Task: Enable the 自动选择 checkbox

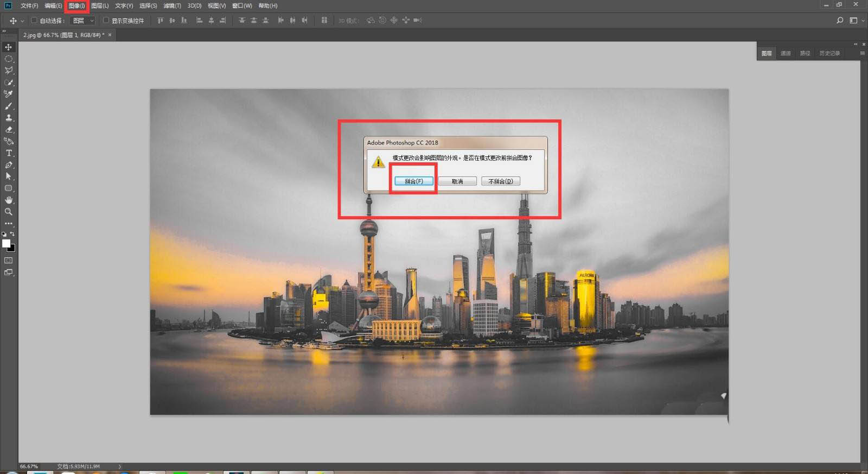Action: pyautogui.click(x=34, y=21)
